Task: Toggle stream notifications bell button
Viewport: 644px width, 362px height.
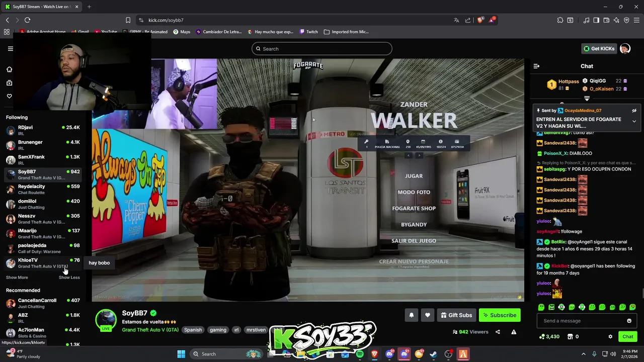Action: [411, 315]
